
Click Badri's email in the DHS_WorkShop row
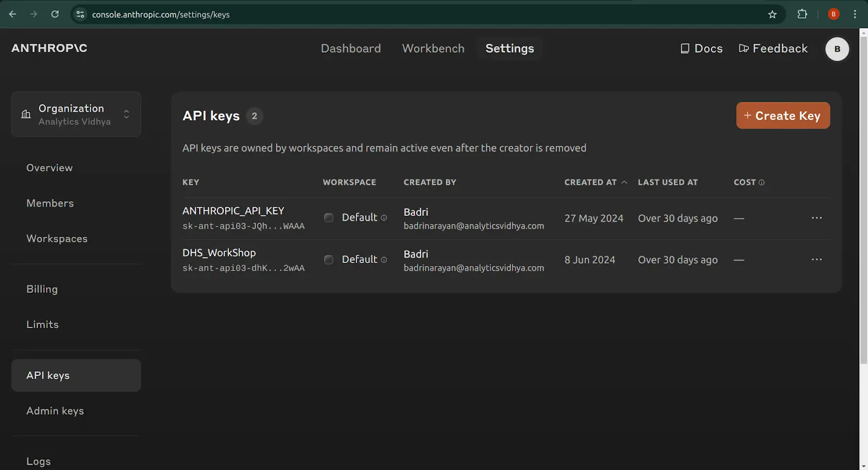[x=474, y=268]
